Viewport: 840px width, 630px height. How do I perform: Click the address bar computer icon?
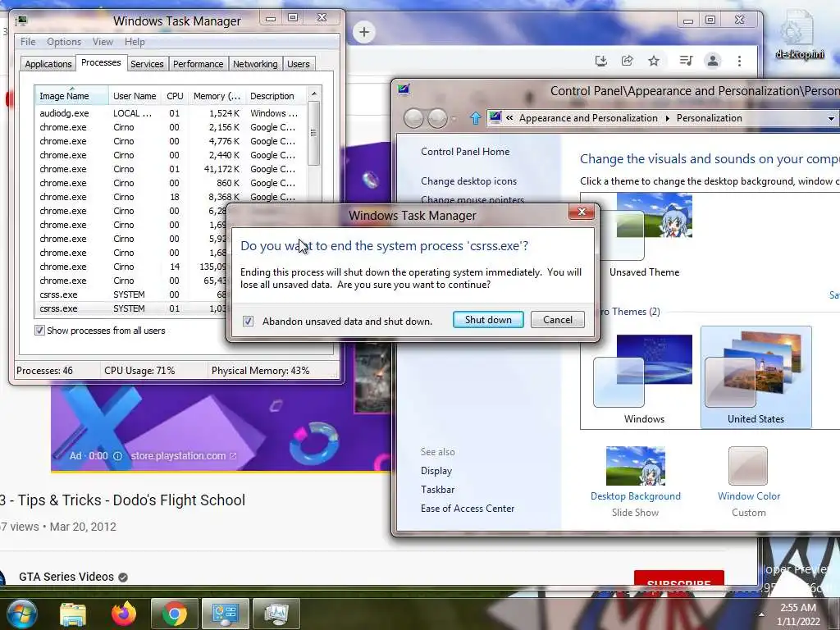tap(495, 118)
